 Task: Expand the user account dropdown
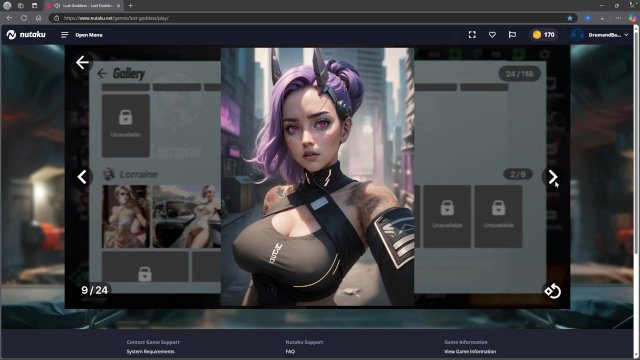point(626,35)
